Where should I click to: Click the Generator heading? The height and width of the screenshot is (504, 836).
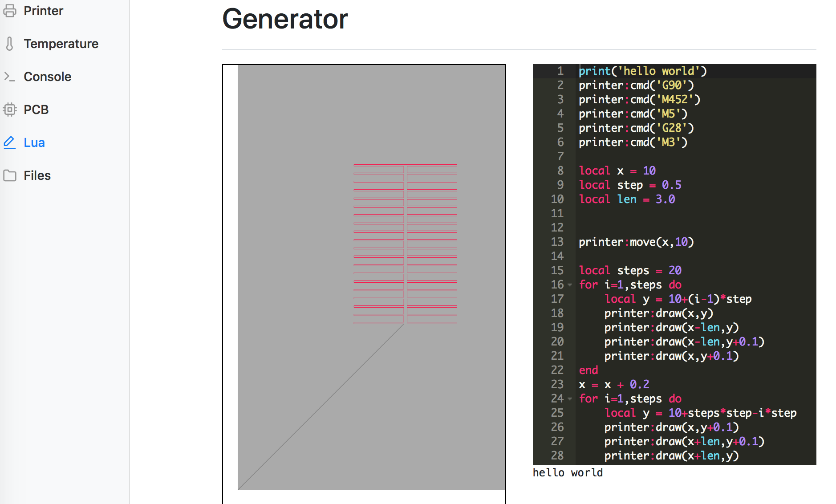(x=285, y=19)
